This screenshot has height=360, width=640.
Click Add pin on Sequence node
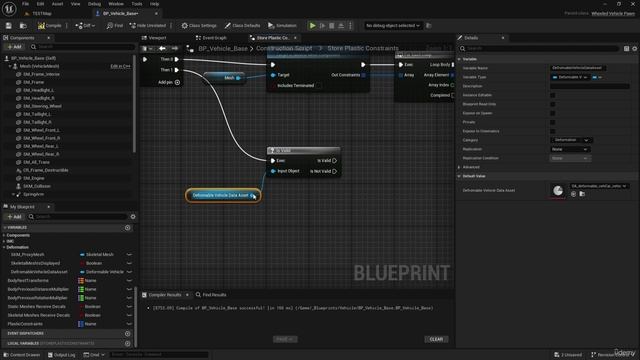[169, 82]
